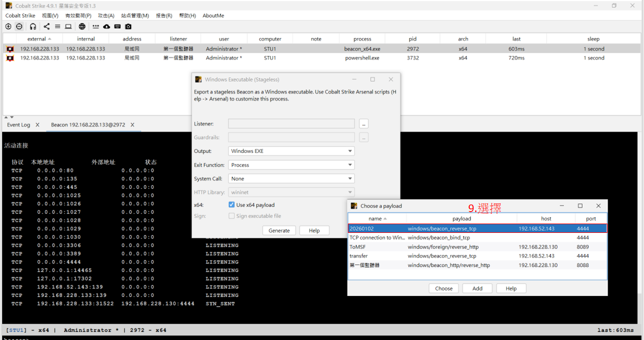
Task: Open keystrokes view via keyboard icon
Action: click(118, 26)
